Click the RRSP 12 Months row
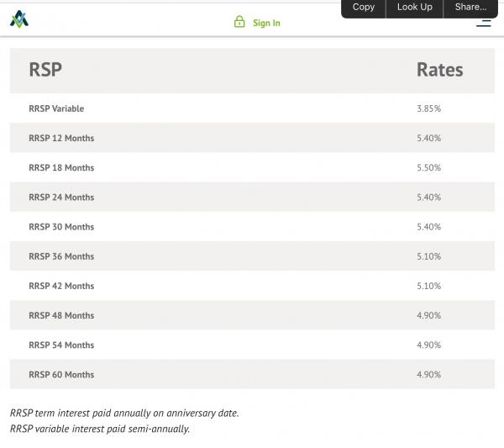 point(61,138)
